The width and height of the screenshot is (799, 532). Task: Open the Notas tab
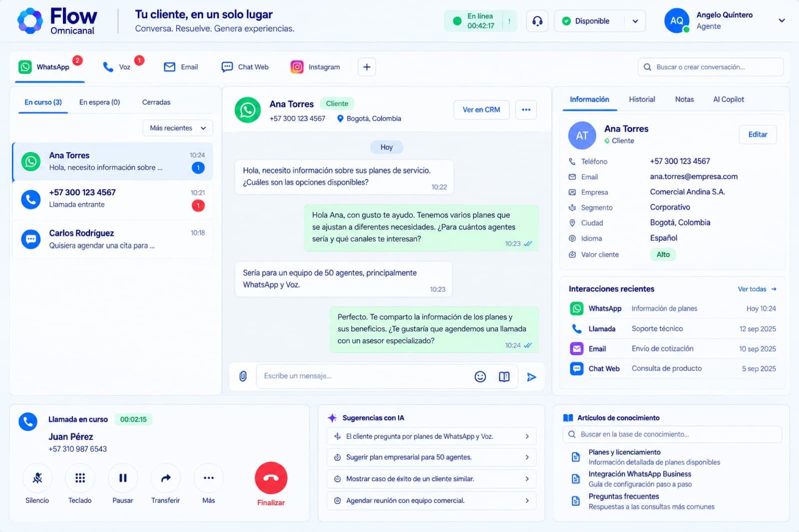point(684,99)
